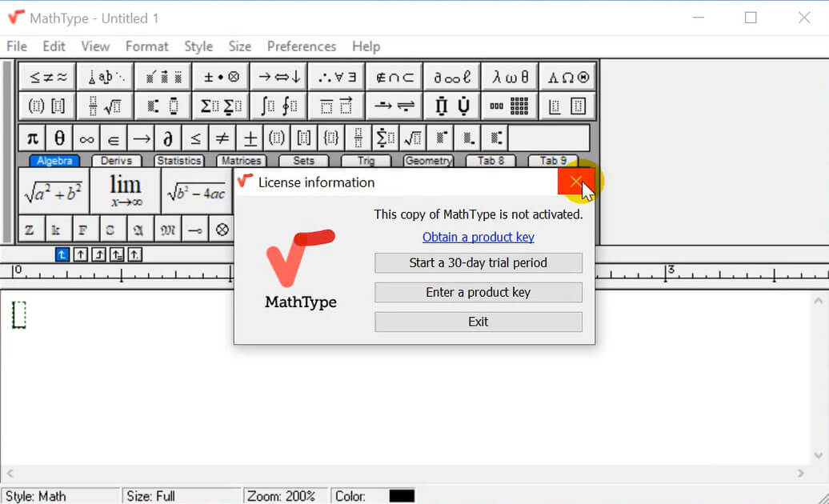
Task: Open the lowercase Greek palette (λωθ)
Action: tap(510, 77)
